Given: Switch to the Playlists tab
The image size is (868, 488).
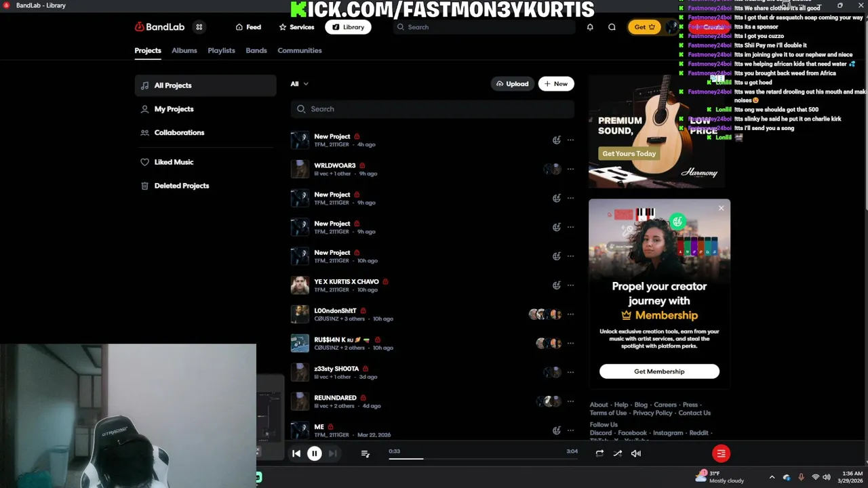Looking at the screenshot, I should tap(221, 50).
